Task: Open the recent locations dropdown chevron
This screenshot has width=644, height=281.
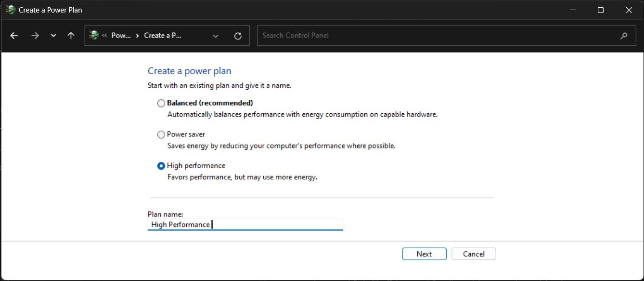Action: click(x=53, y=35)
